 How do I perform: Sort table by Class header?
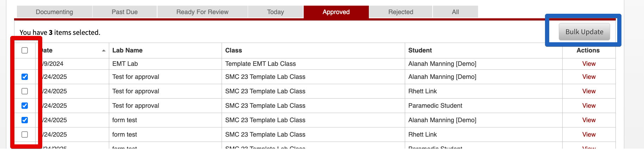point(234,50)
